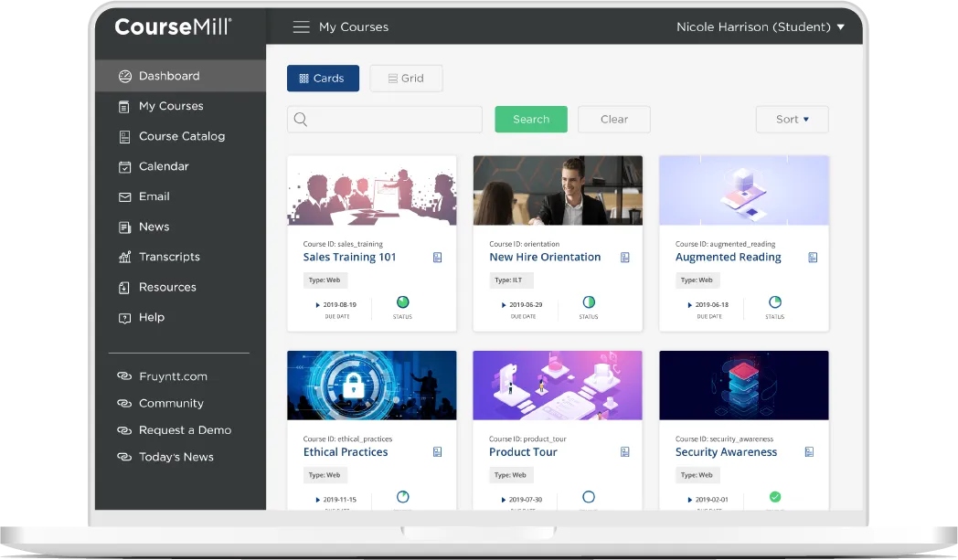Follow the Request a Demo link
The width and height of the screenshot is (958, 560).
[186, 430]
